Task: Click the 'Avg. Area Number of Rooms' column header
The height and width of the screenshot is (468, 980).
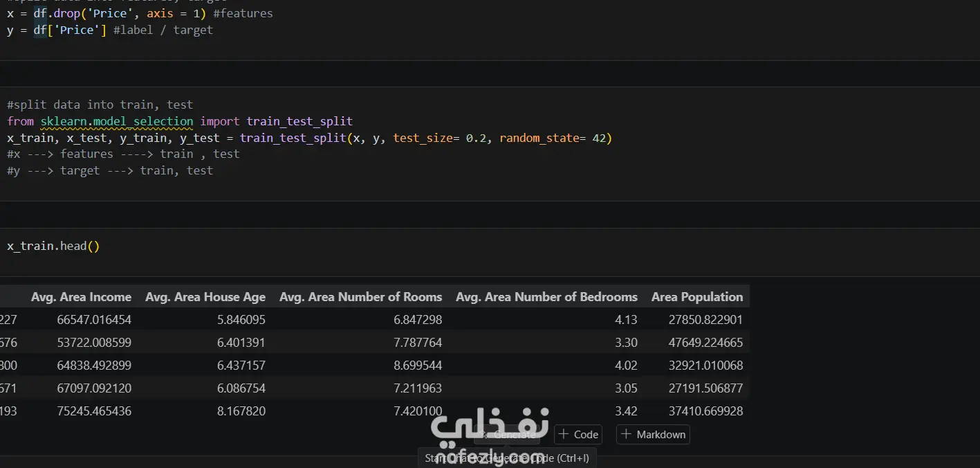Action: [x=360, y=297]
